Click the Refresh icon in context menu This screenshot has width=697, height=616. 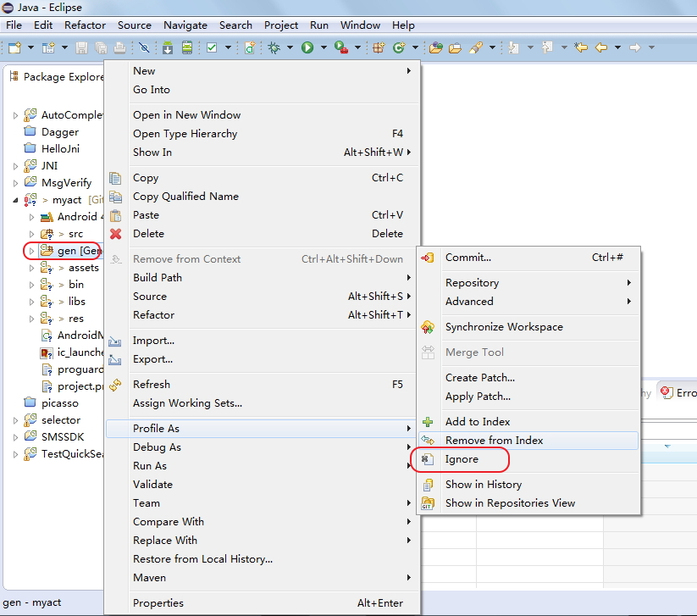click(x=115, y=385)
